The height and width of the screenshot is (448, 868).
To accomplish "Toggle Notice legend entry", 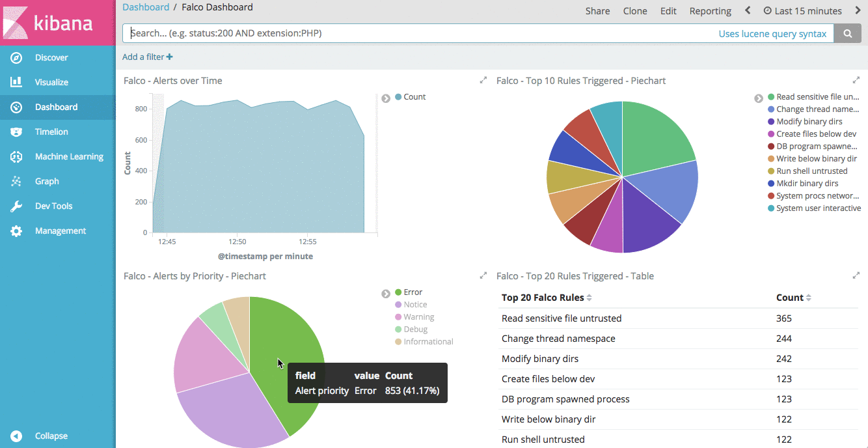I will (411, 305).
